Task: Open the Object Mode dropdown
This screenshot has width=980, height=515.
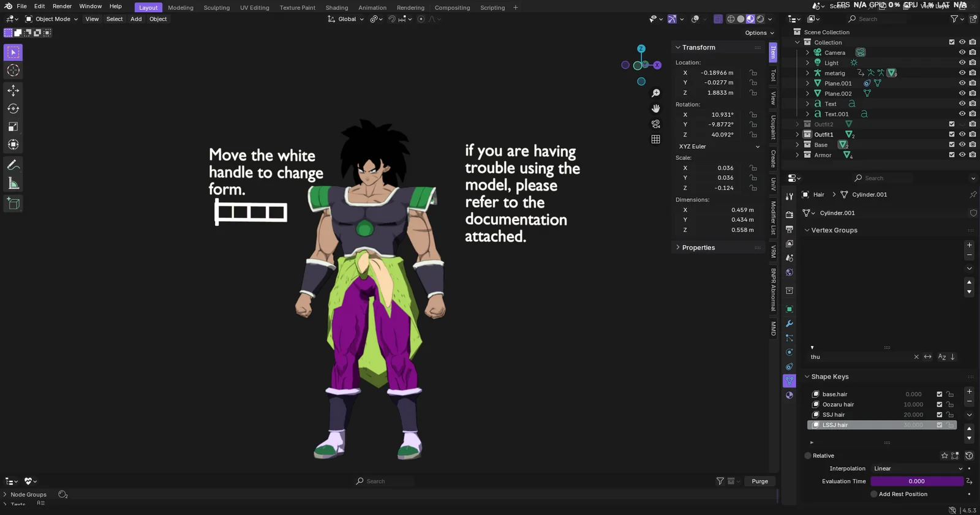Action: (51, 19)
